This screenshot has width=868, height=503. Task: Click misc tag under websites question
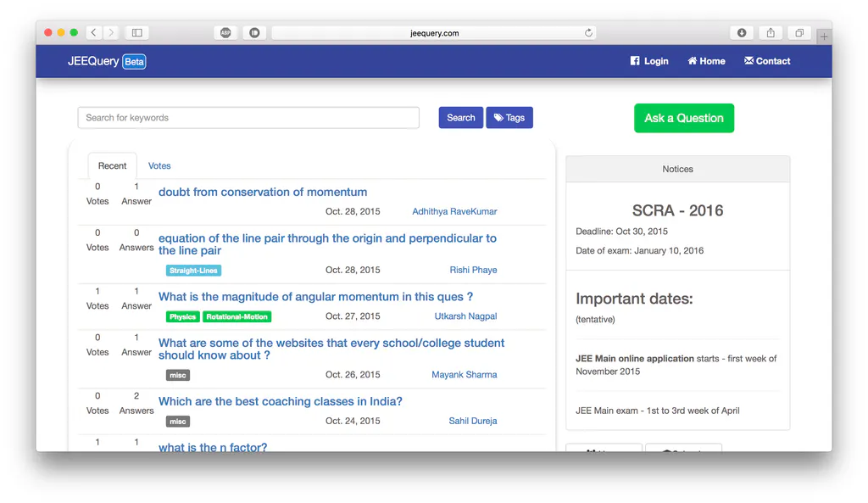(178, 375)
